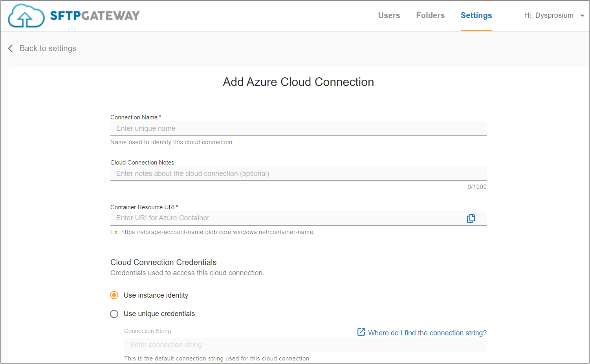This screenshot has width=590, height=364.
Task: Click the Cloud Connection Credentials heading
Action: pyautogui.click(x=163, y=262)
